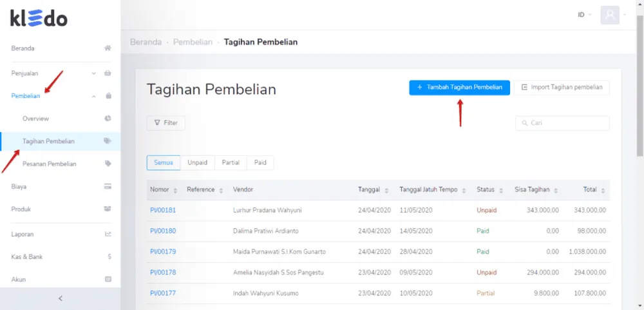Select the Semua tab
Screen dimensions: 644x310
(164, 162)
